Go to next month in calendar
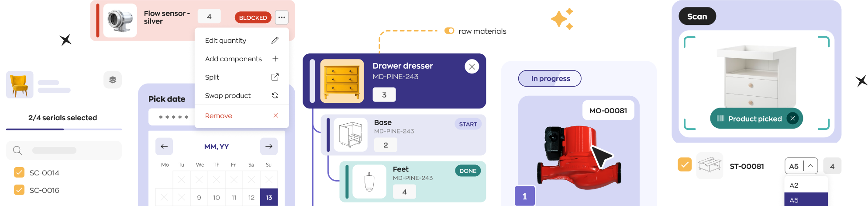Image resolution: width=868 pixels, height=206 pixels. [x=269, y=147]
